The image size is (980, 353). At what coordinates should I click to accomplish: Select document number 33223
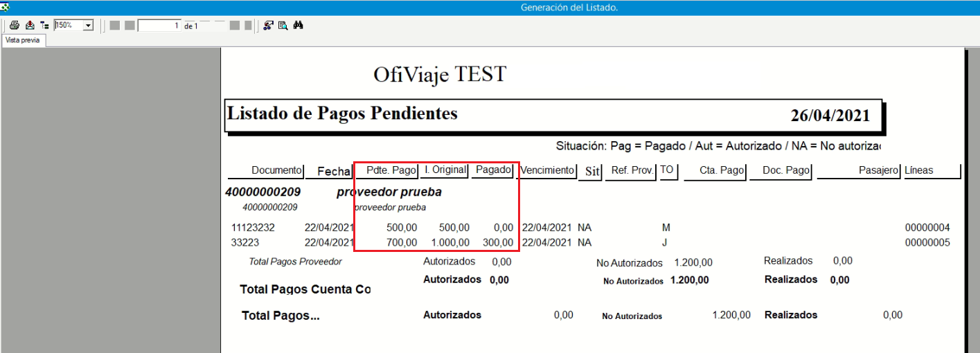point(244,242)
